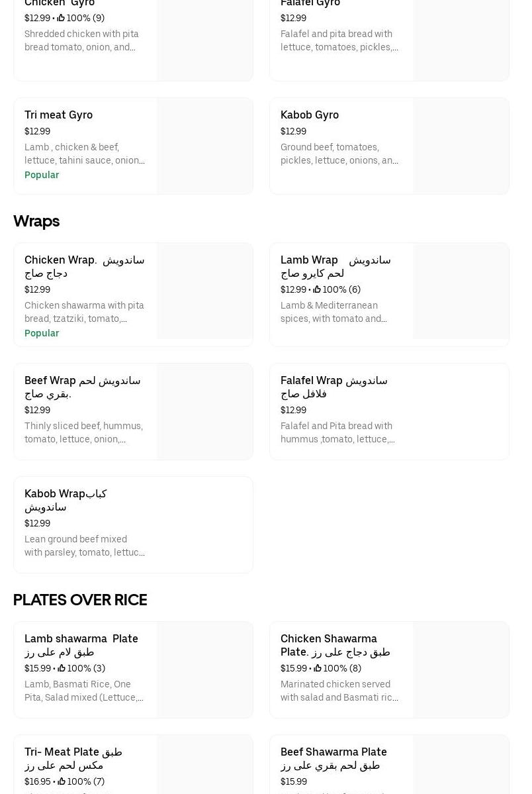Click the thumbs-up rating icon on Lamb Wrap
This screenshot has width=532, height=794.
(317, 289)
